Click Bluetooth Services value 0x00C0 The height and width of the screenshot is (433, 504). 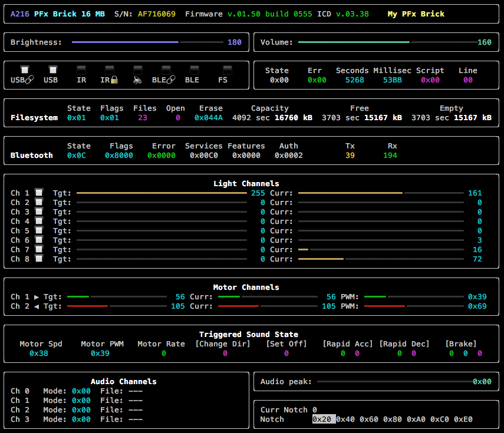[x=204, y=156]
